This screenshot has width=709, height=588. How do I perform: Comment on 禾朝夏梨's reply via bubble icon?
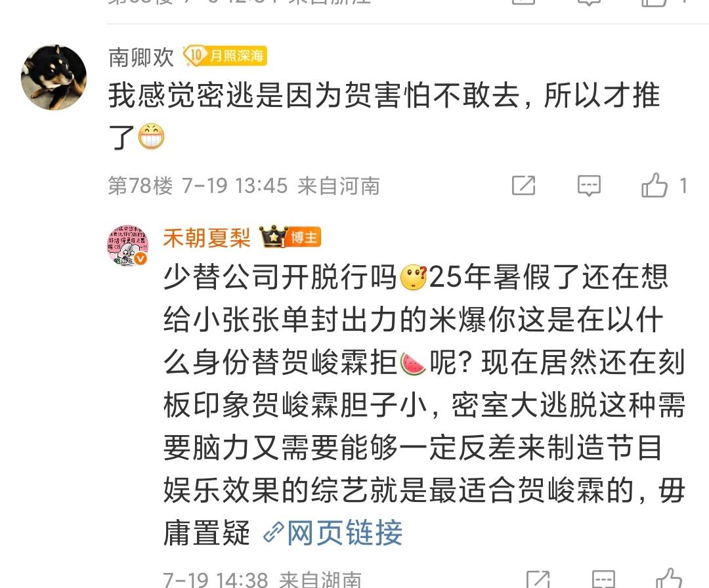click(x=604, y=579)
